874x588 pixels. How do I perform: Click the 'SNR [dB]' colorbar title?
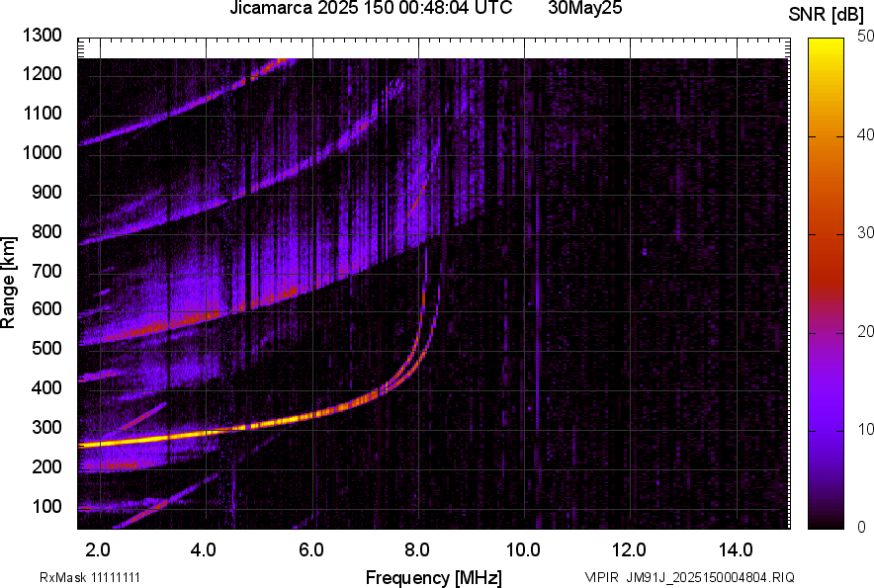coord(826,15)
